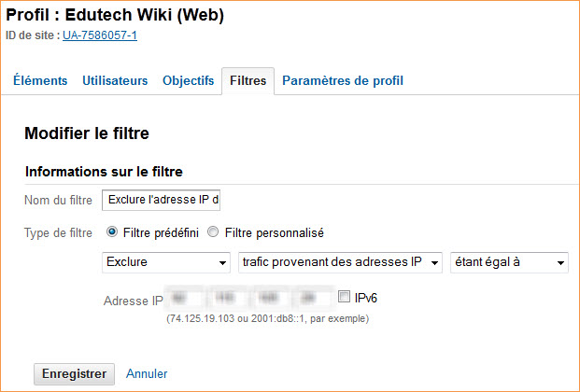Choose the Filtre personnalisé radio button
Image resolution: width=580 pixels, height=392 pixels.
(213, 232)
